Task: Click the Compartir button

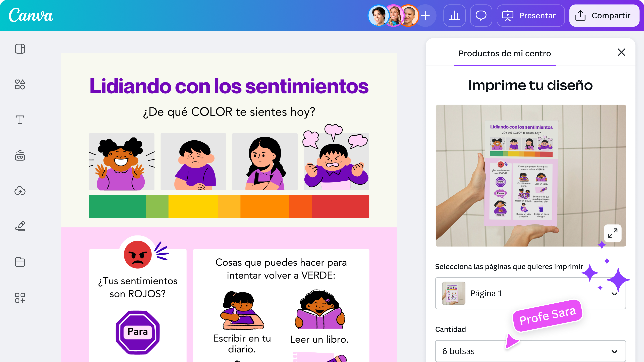Action: click(x=604, y=16)
